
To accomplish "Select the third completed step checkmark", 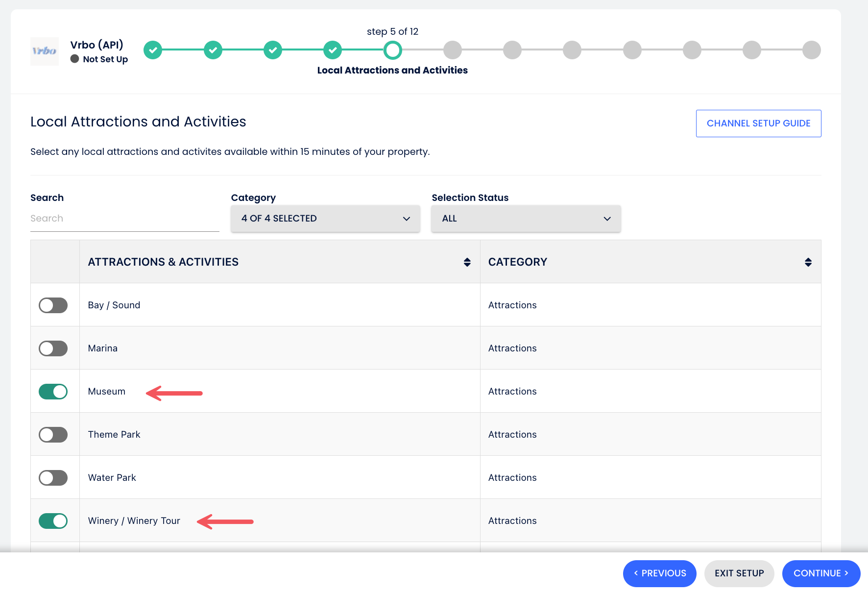I will (x=273, y=50).
